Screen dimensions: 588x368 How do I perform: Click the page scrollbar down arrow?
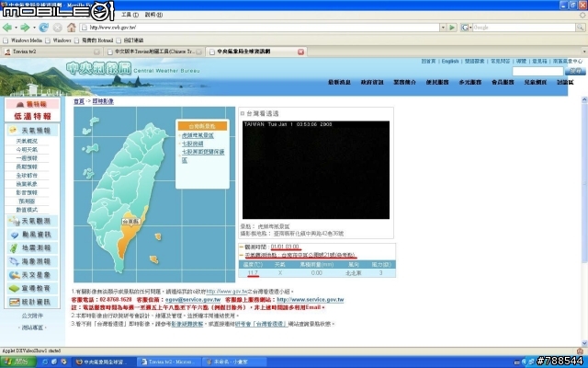584,343
